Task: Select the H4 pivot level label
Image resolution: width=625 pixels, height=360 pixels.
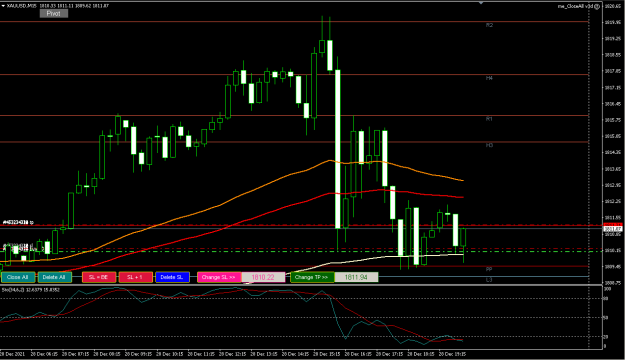Action: click(489, 78)
